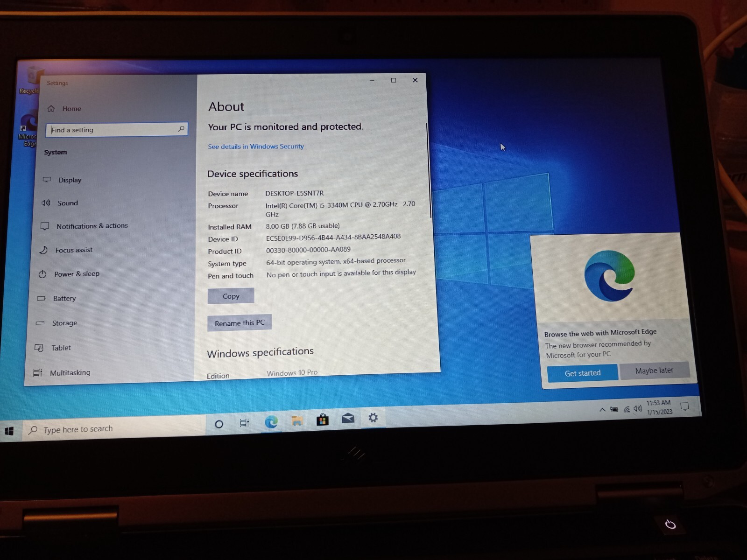This screenshot has width=747, height=560.
Task: Close the Settings window
Action: (x=415, y=80)
